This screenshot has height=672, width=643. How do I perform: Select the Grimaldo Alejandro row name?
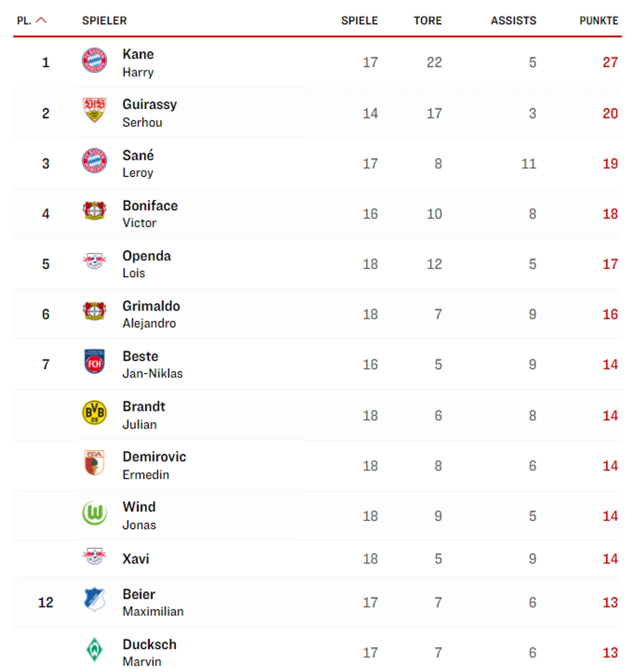[151, 314]
